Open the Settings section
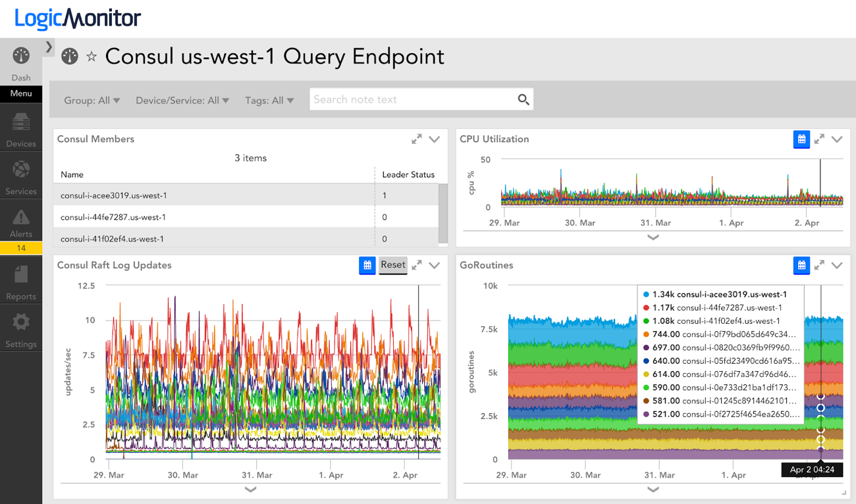This screenshot has width=856, height=504. 21,329
